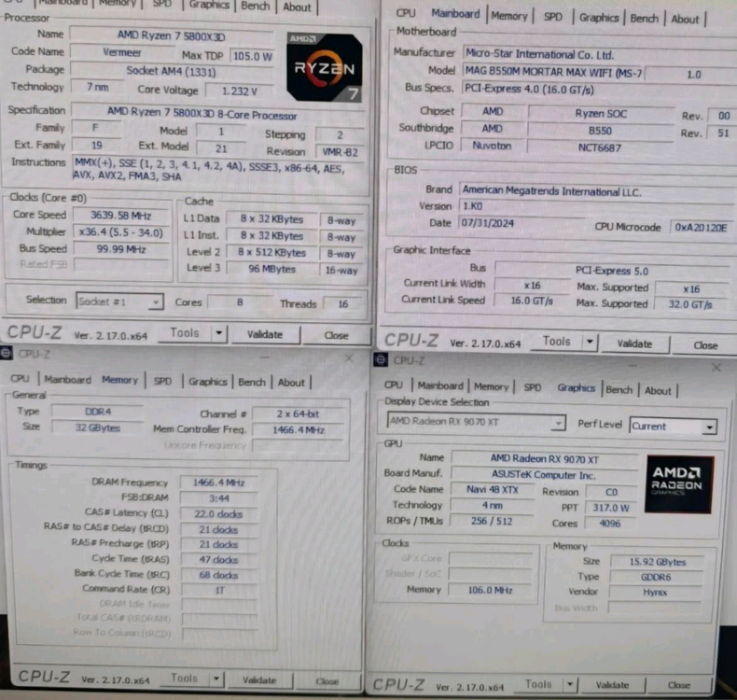The image size is (737, 700).
Task: Click the Level 3 cache value 96 MBytes
Action: (271, 269)
